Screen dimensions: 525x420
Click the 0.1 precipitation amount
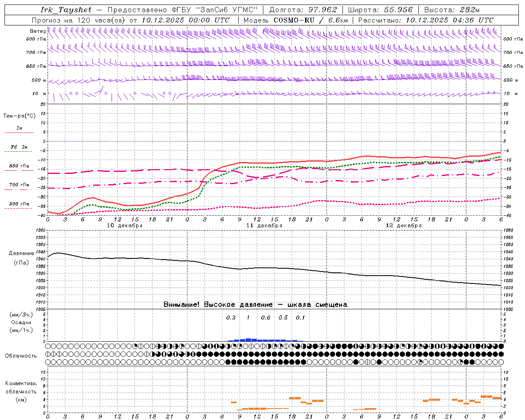[301, 317]
